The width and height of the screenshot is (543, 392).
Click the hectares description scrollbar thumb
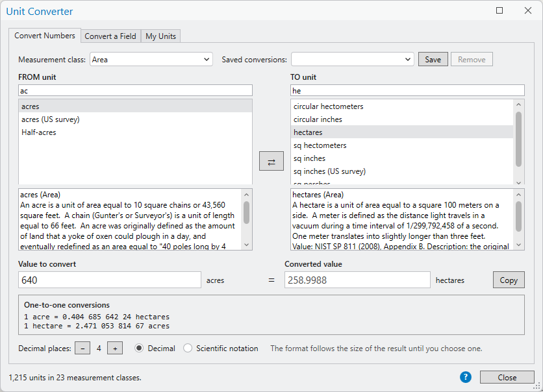(518, 216)
